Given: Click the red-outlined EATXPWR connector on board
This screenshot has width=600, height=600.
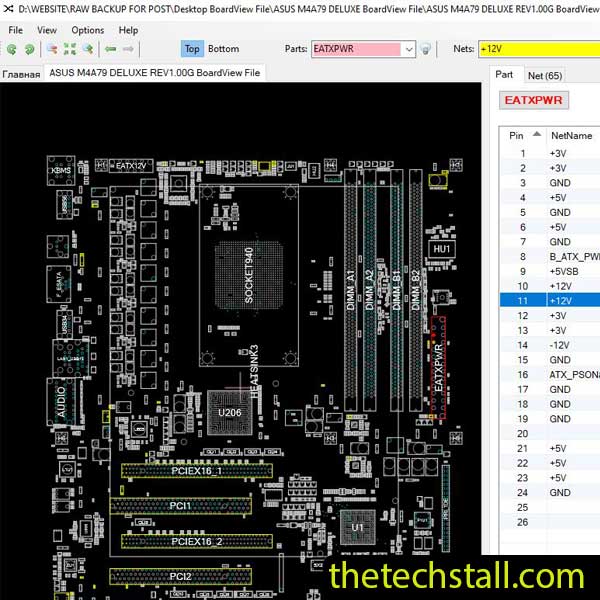Looking at the screenshot, I should tap(439, 368).
